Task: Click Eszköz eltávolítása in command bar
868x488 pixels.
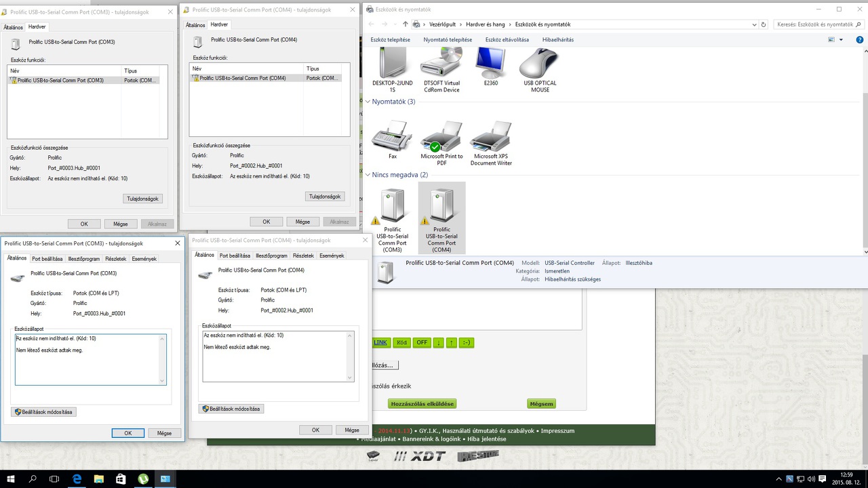Action: pyautogui.click(x=507, y=40)
